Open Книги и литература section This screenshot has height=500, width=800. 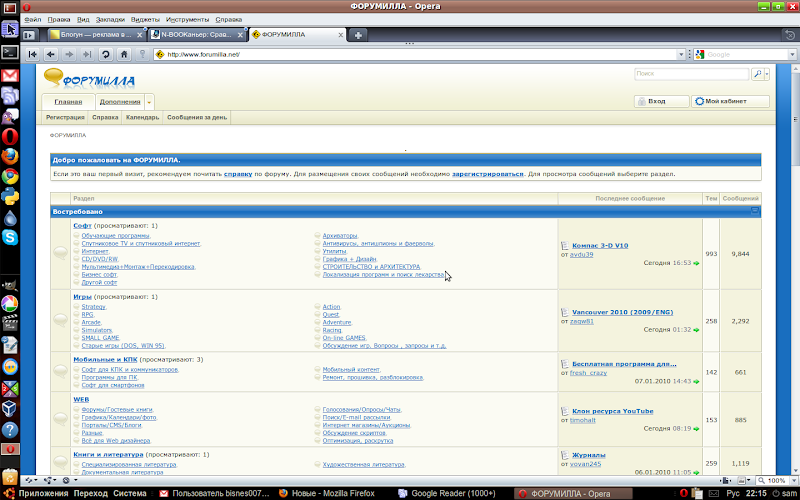click(x=108, y=454)
